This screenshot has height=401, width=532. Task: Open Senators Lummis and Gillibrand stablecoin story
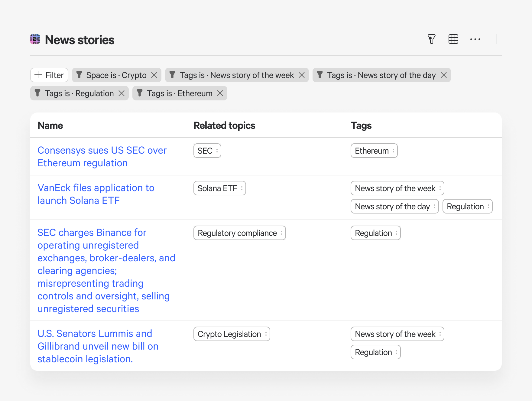98,346
